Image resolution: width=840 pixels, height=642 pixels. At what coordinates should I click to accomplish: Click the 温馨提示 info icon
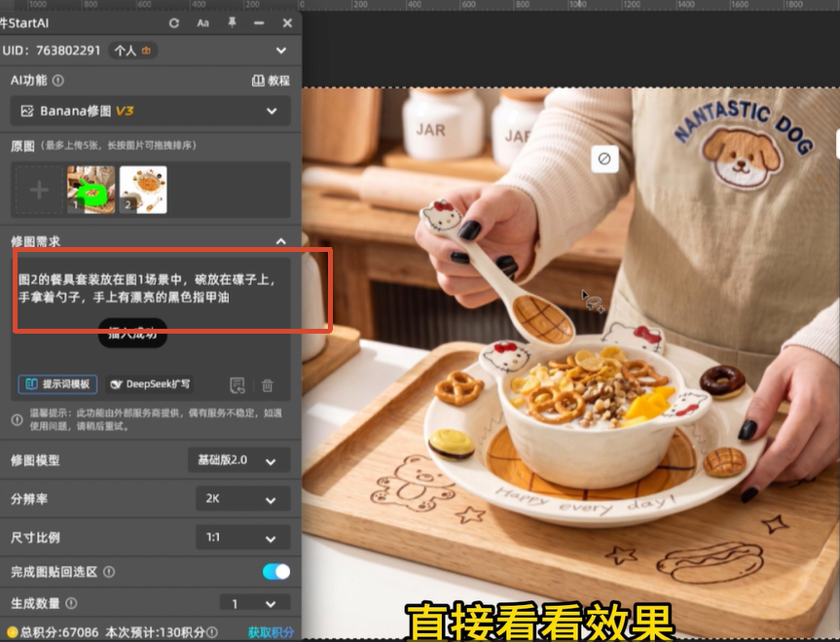pyautogui.click(x=18, y=420)
